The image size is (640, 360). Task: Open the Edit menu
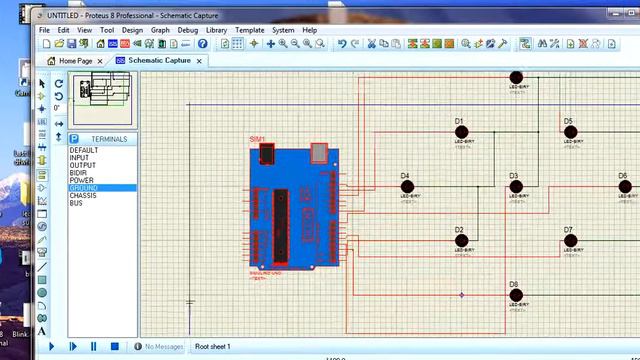(x=63, y=30)
